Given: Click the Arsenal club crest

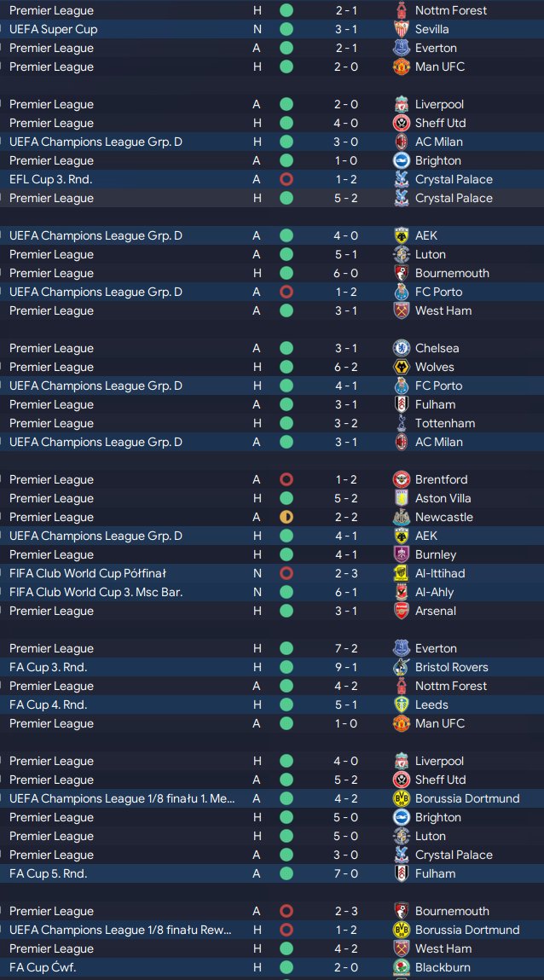Looking at the screenshot, I should click(401, 611).
